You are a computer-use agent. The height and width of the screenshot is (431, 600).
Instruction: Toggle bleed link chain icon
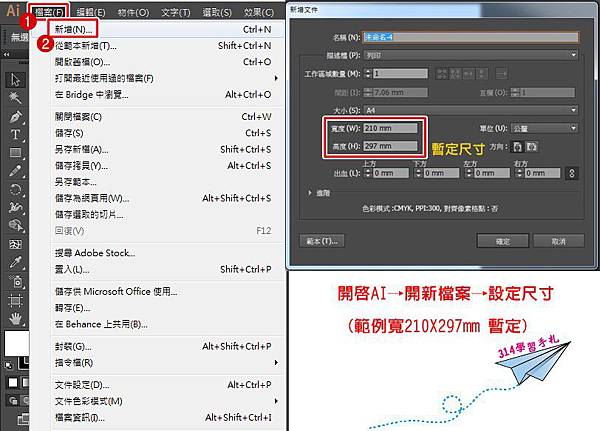click(572, 173)
